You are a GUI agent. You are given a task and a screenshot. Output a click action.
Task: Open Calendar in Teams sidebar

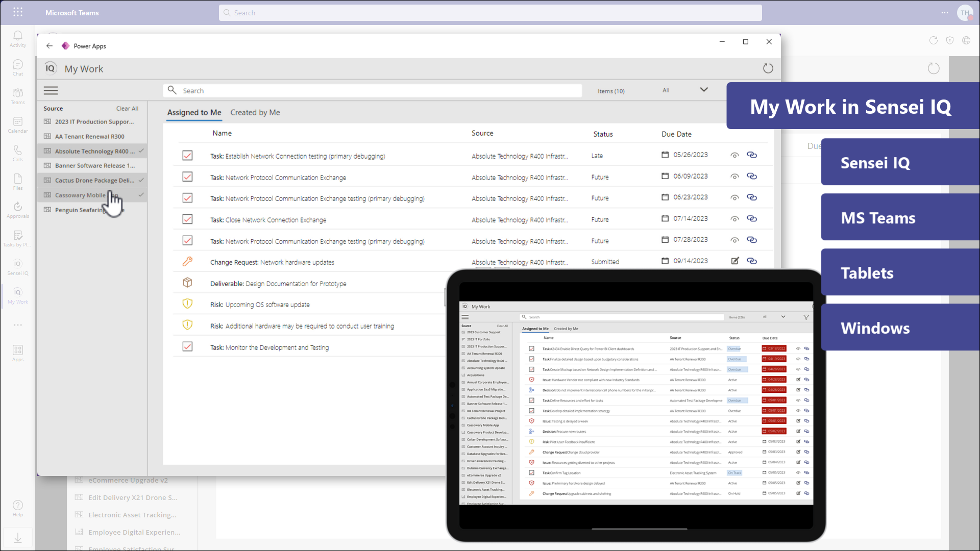coord(18,124)
